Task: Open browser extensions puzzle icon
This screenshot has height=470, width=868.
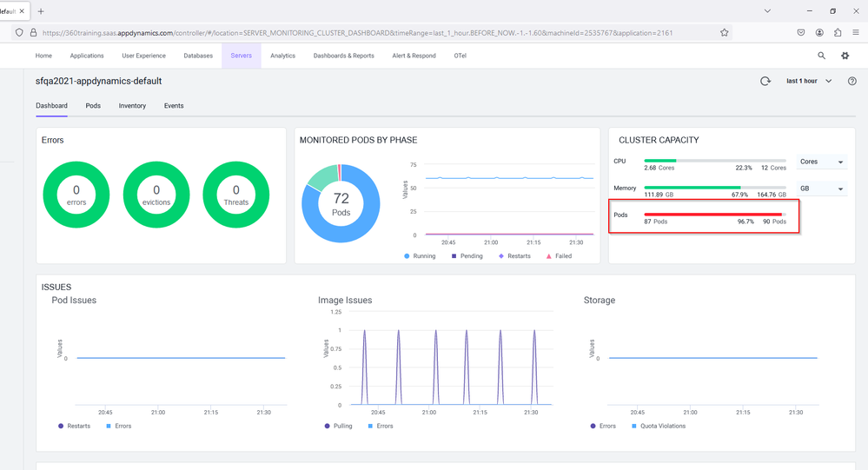Action: click(x=838, y=33)
